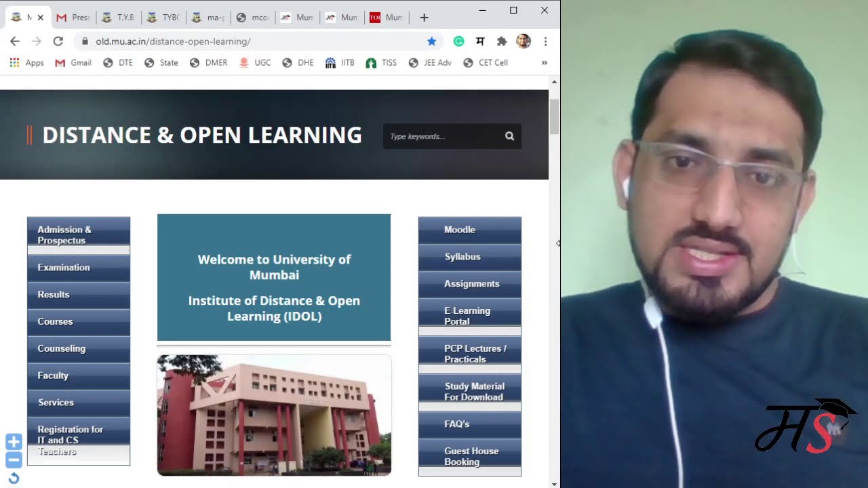Open the DMER bookmark

[x=209, y=62]
